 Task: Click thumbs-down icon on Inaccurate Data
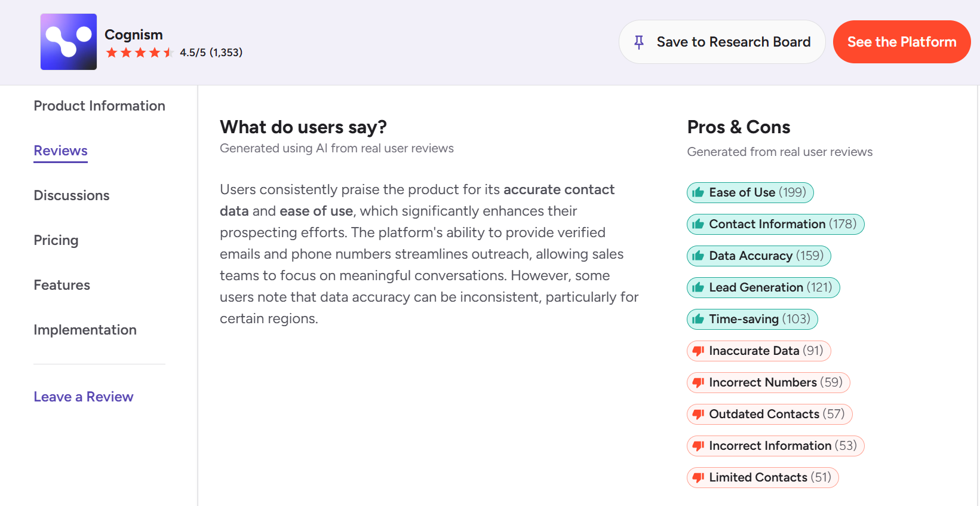698,351
